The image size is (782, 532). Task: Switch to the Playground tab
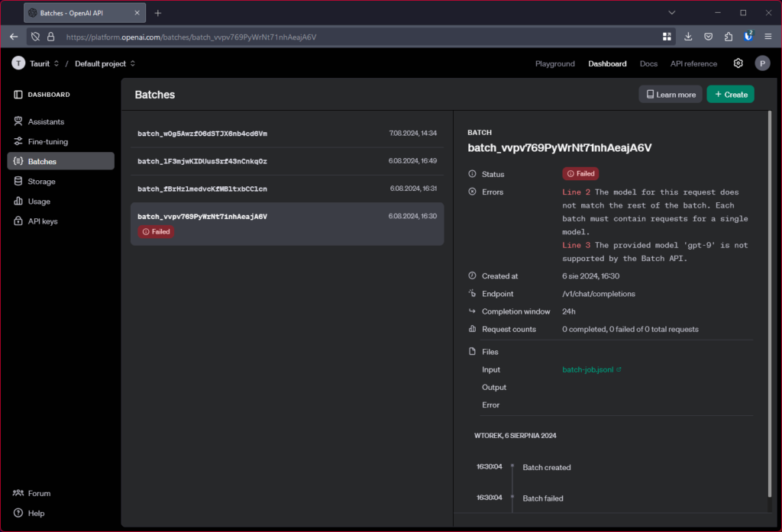click(x=554, y=64)
